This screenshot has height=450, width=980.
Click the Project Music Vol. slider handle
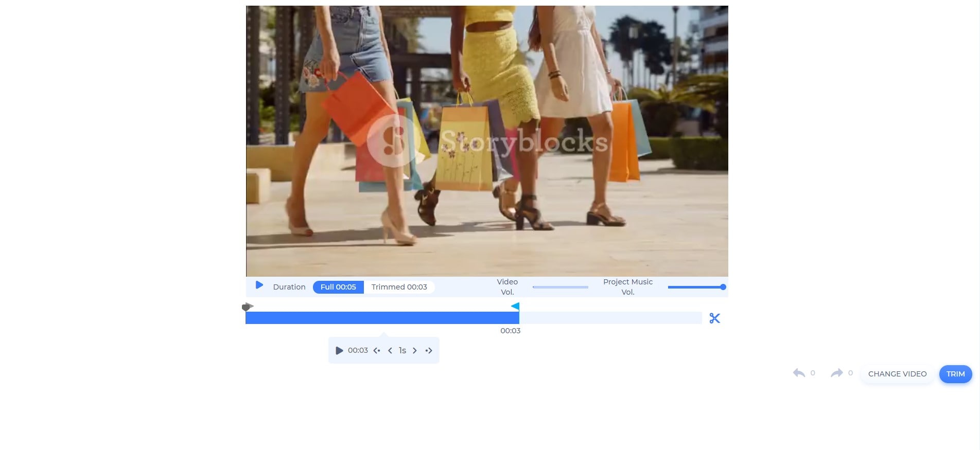click(723, 287)
